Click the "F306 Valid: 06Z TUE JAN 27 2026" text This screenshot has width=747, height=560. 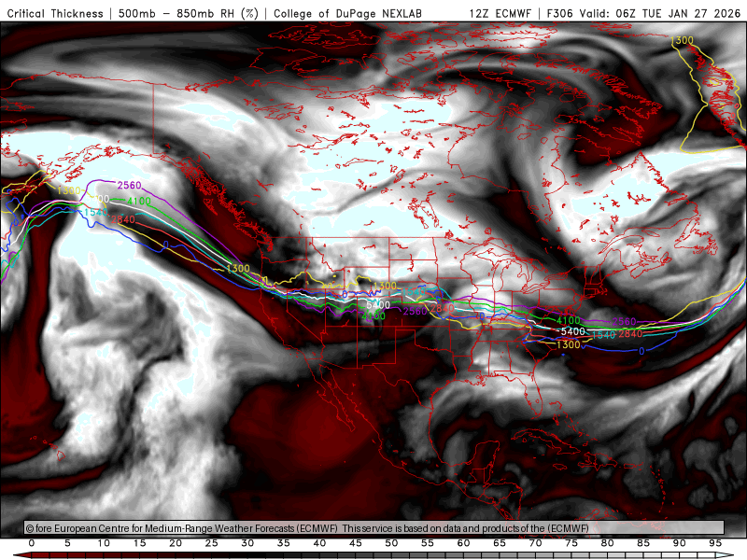(643, 13)
